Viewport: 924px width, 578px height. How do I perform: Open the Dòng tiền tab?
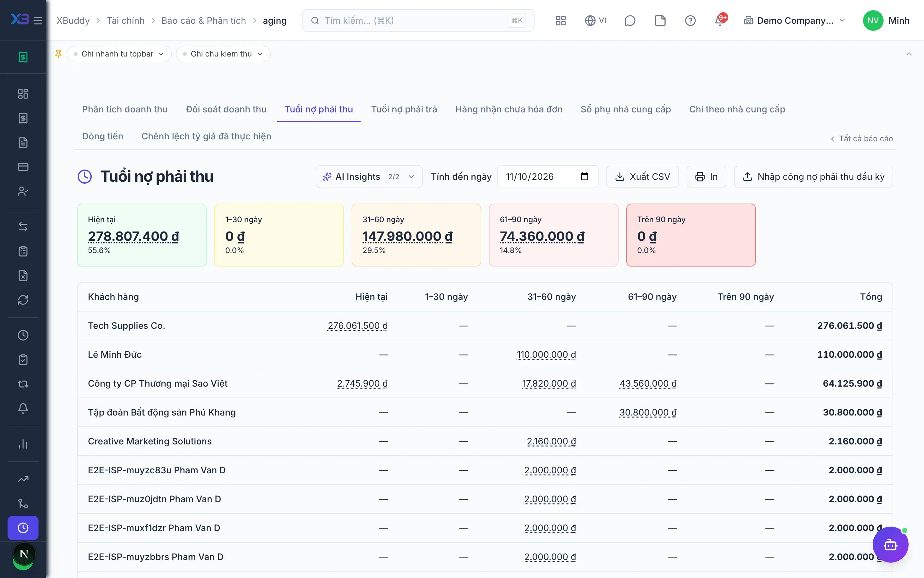point(103,136)
